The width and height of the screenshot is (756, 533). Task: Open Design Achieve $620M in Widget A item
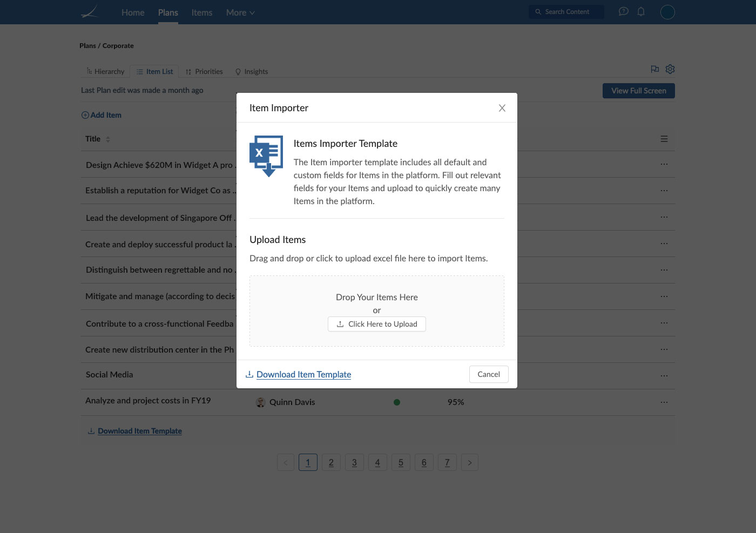[x=161, y=165]
